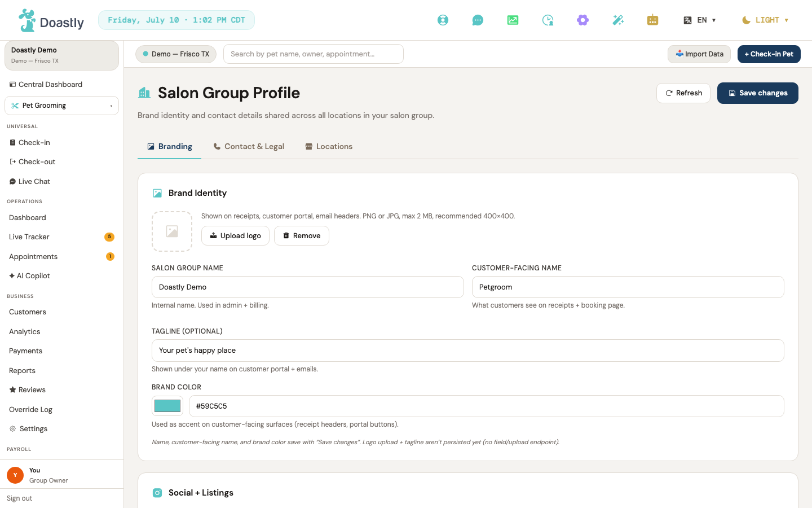Open the chat bubble icon in header
The width and height of the screenshot is (812, 508).
tap(478, 20)
